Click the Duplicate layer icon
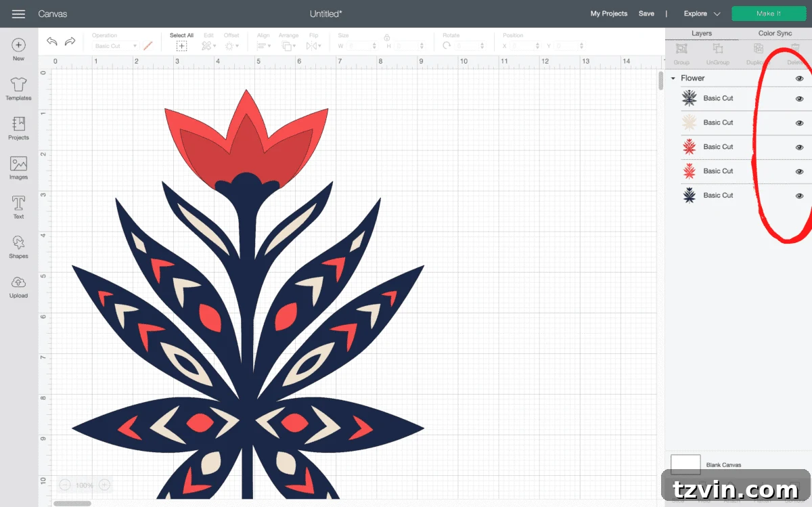Viewport: 812px width, 507px height. click(758, 49)
